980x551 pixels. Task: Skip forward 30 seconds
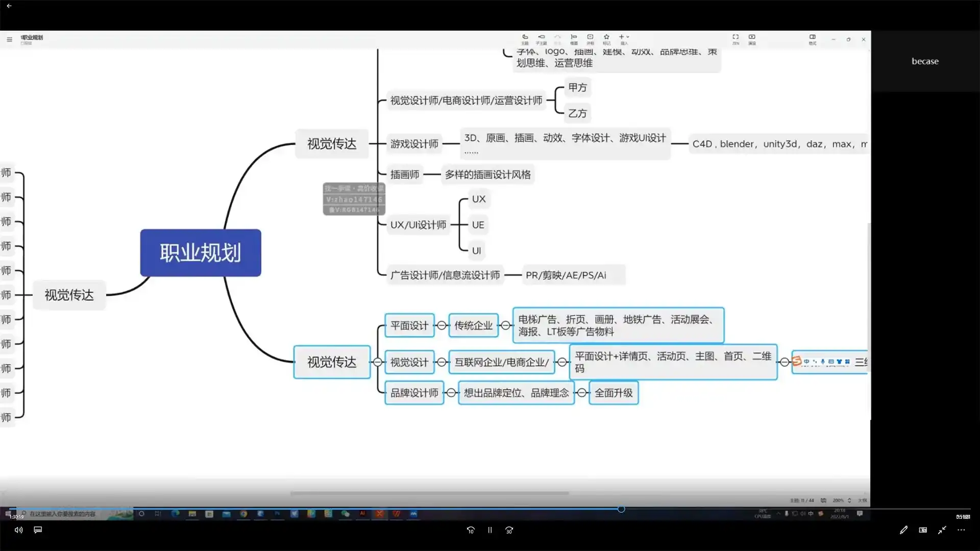509,530
